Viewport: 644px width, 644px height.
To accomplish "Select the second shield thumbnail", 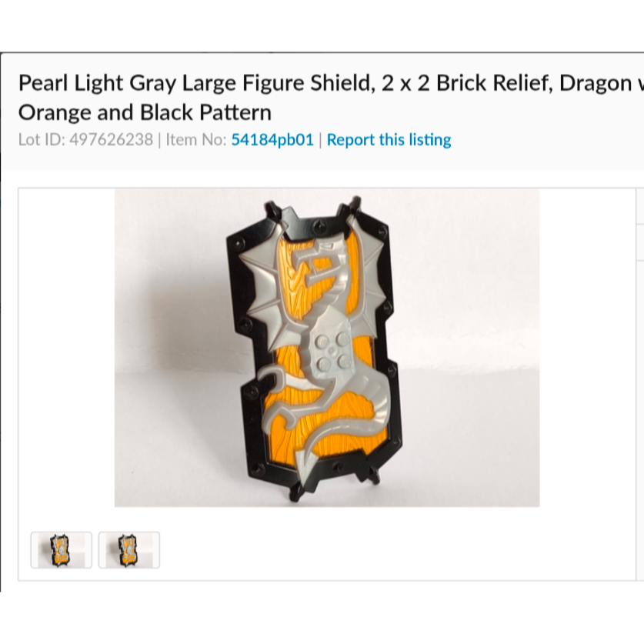I will [x=129, y=550].
